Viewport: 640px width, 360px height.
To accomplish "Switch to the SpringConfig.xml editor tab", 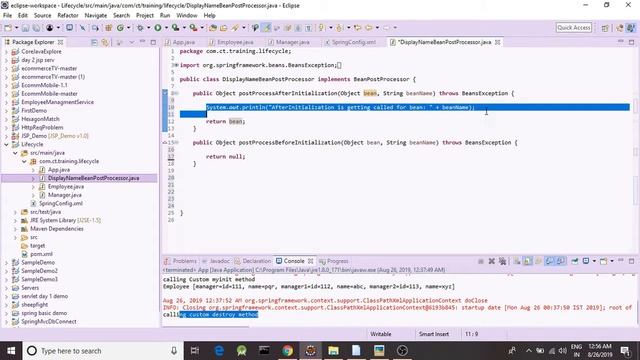I will [350, 42].
